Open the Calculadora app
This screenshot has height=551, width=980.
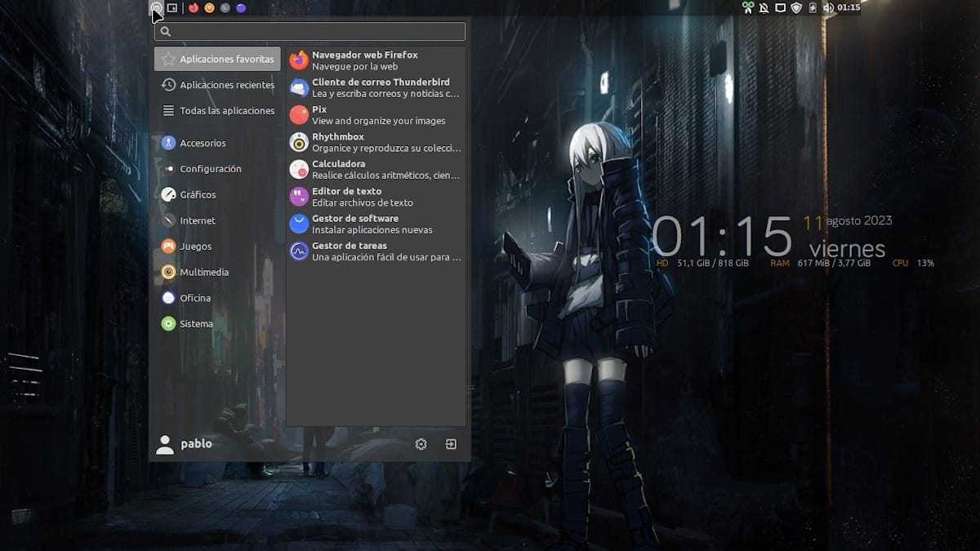376,169
